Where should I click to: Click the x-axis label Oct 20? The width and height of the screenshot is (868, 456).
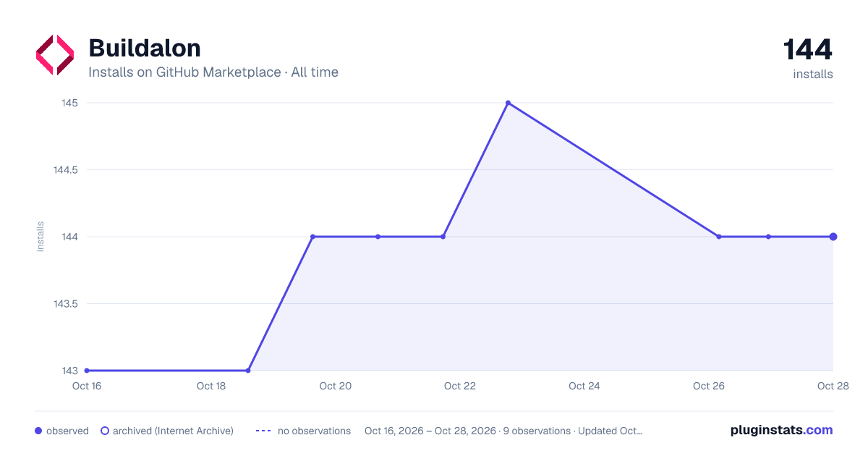[x=336, y=387]
